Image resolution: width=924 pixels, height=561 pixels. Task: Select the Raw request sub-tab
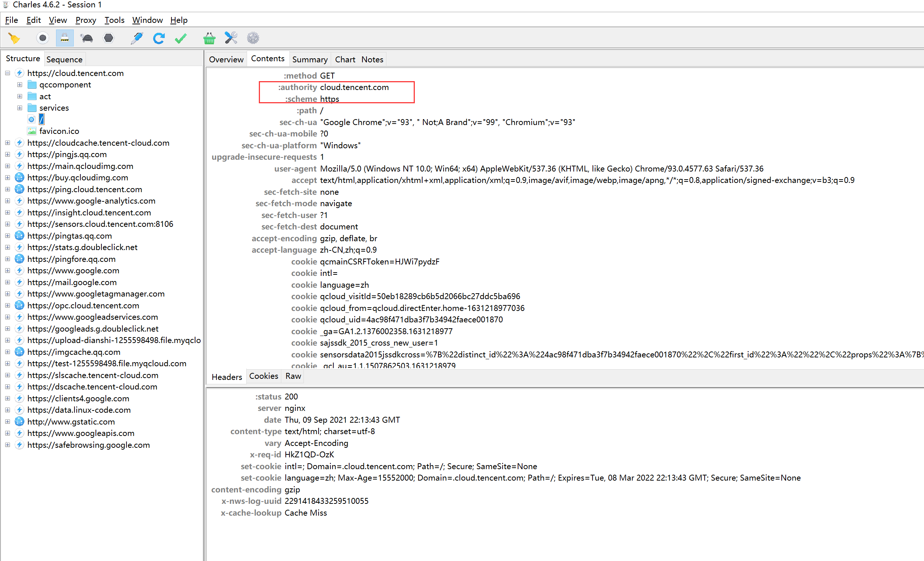tap(293, 376)
